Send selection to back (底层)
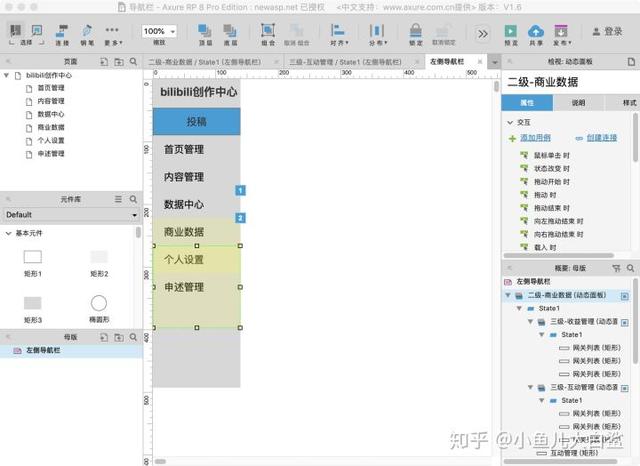 click(x=230, y=34)
